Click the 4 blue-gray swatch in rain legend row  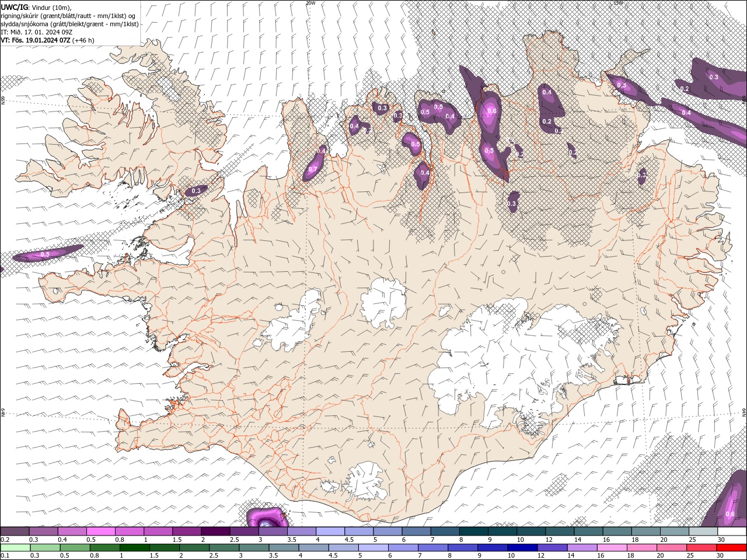click(x=313, y=548)
